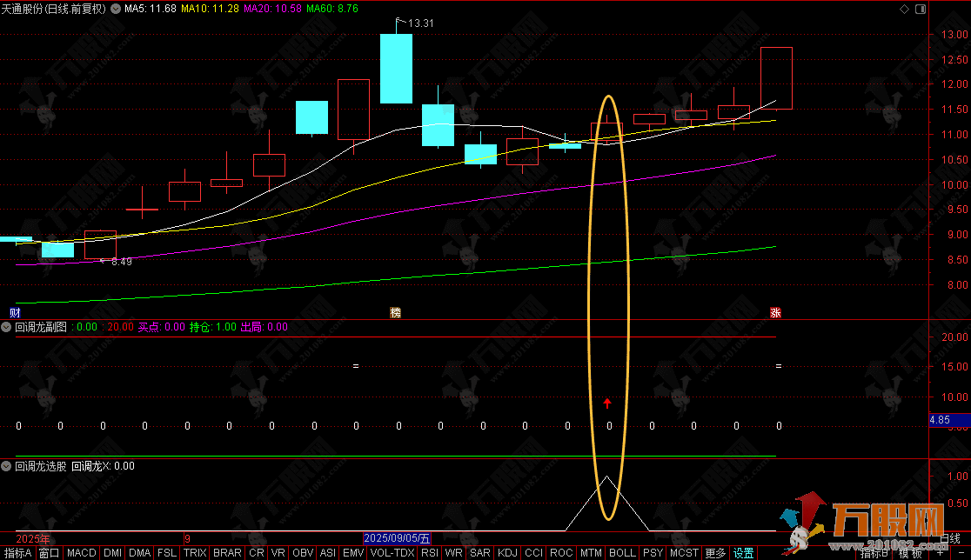
Task: Switch to VOL-TDX indicator
Action: tap(392, 552)
